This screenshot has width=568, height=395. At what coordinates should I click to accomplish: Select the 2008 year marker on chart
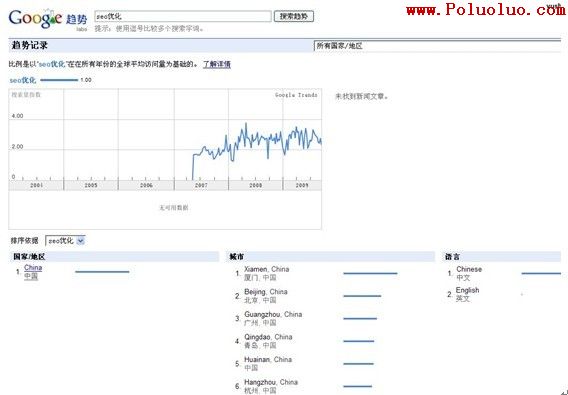point(255,185)
